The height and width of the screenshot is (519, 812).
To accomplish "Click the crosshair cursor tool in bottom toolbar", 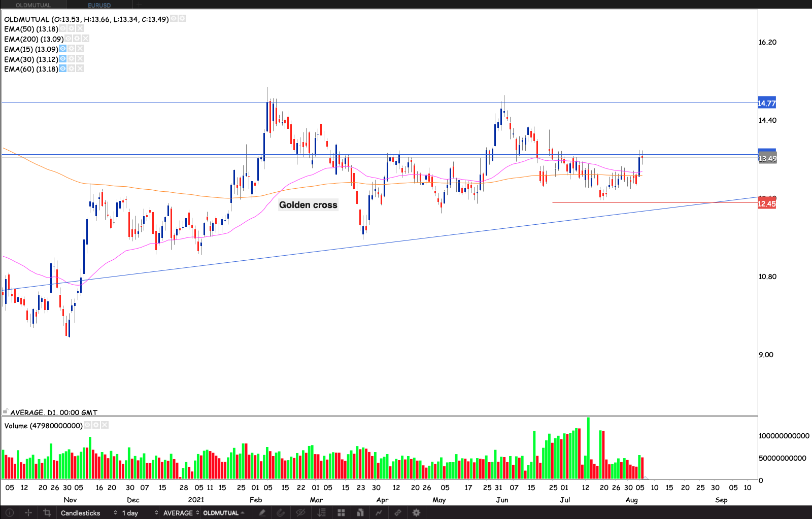I will (28, 512).
